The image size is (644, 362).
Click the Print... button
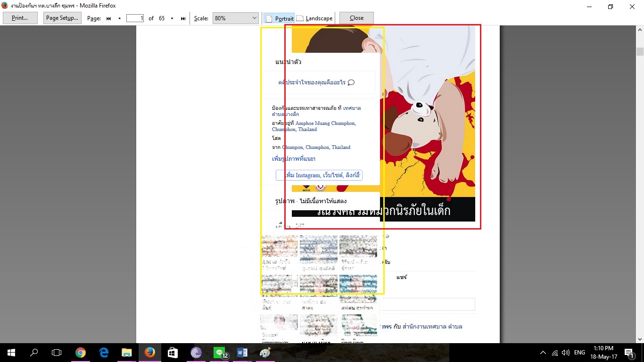20,18
